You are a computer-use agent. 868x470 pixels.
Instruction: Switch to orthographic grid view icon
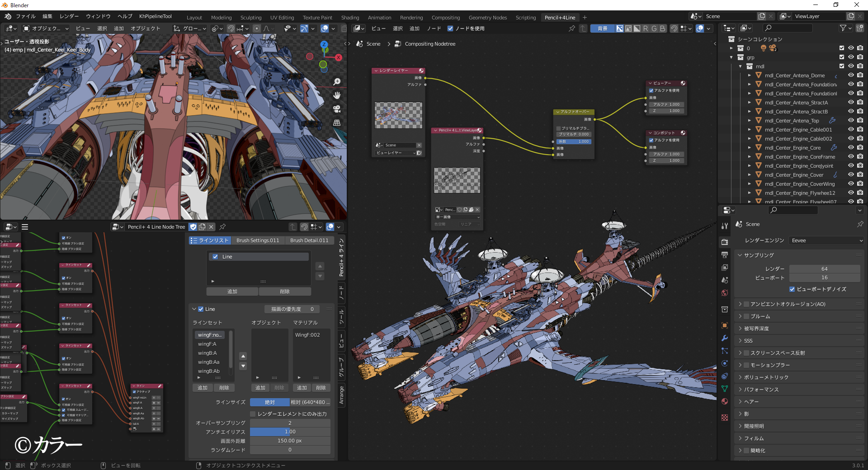pyautogui.click(x=337, y=123)
